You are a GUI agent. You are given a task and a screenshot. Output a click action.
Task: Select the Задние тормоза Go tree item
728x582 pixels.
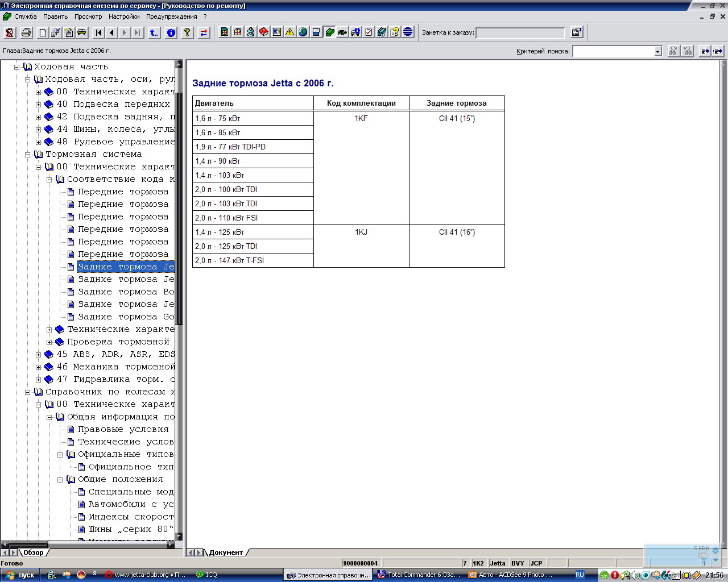pos(126,317)
